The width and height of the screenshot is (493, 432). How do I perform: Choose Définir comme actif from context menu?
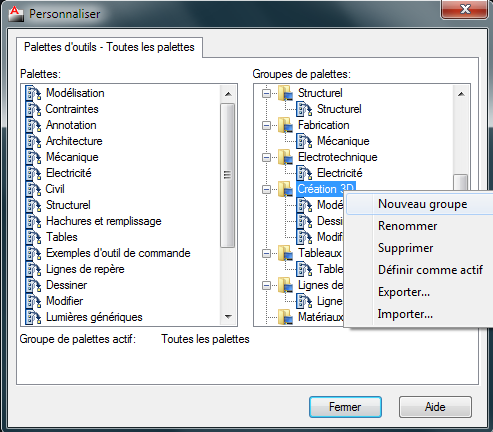tap(420, 270)
